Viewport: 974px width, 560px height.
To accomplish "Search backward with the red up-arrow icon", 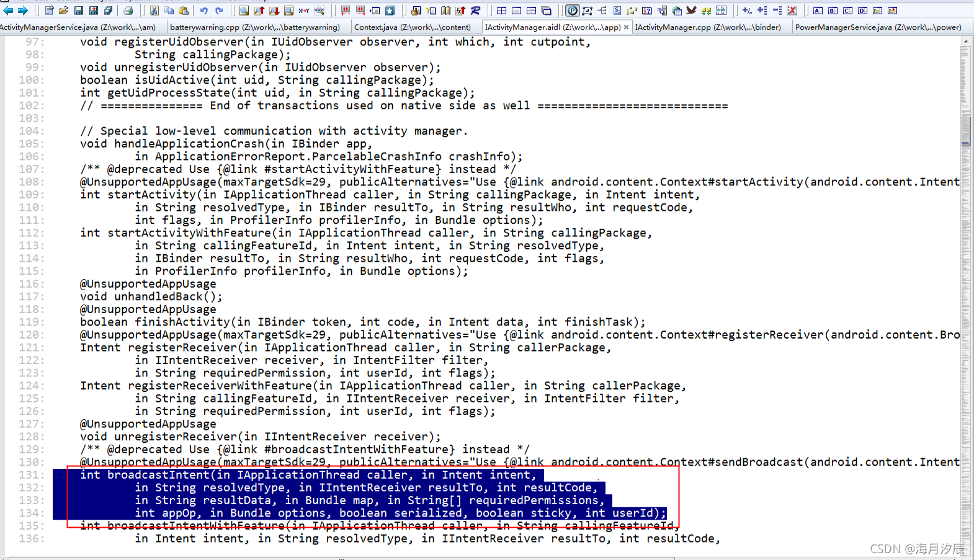I will point(259,11).
